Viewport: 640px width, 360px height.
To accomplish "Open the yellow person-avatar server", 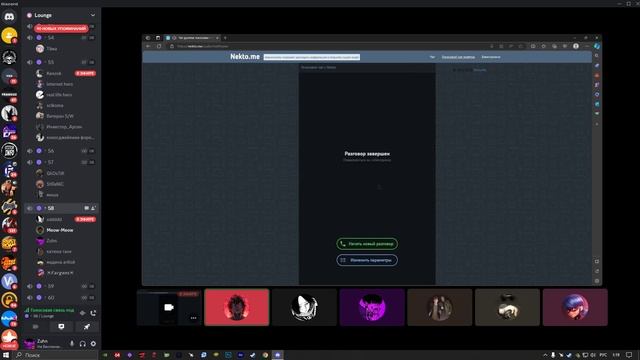I will coord(9,36).
